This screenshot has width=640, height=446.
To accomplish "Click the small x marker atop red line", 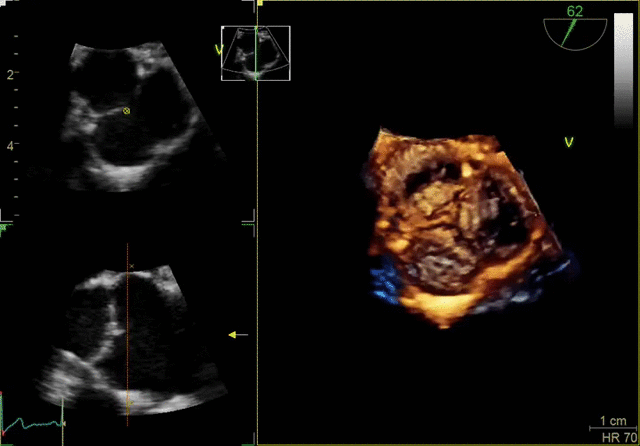I will tap(130, 266).
